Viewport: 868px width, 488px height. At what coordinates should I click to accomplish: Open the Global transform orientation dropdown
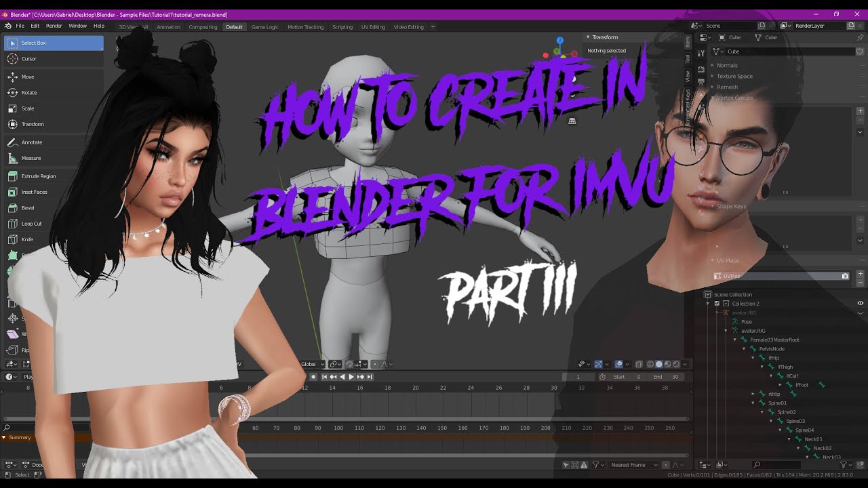point(311,364)
